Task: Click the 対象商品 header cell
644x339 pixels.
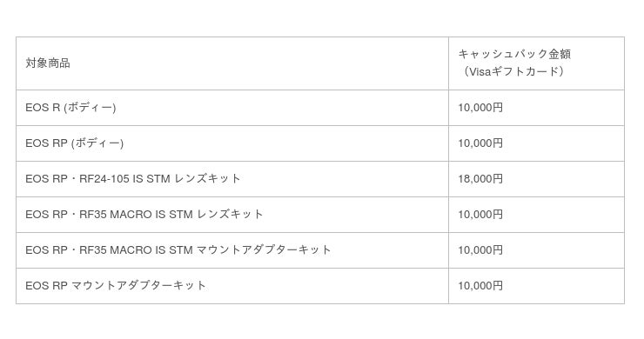Action: (232, 63)
